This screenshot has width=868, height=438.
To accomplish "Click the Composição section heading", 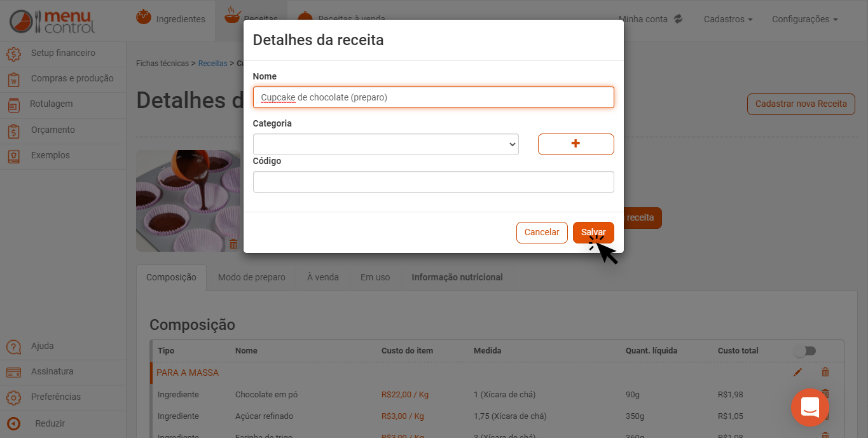I will pyautogui.click(x=193, y=325).
